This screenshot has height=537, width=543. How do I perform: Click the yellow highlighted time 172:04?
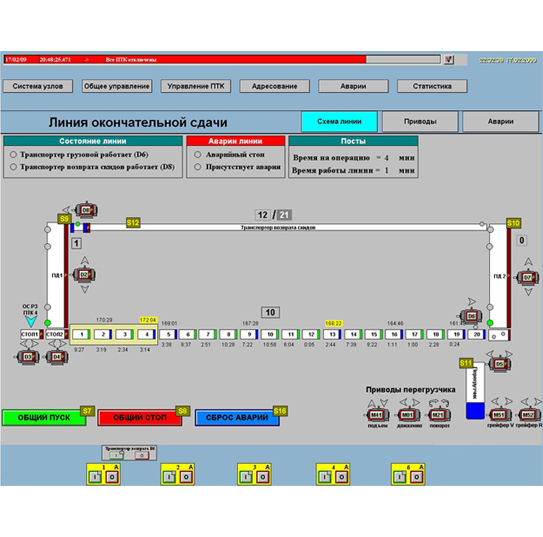coord(148,320)
